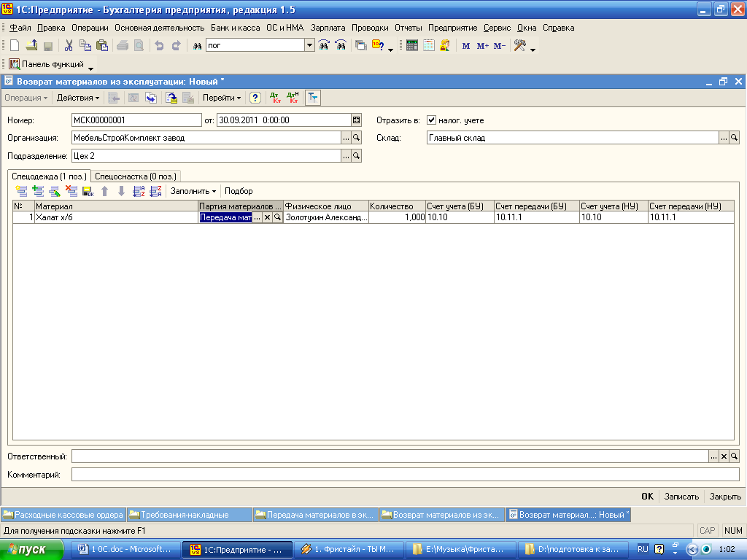Open the Calculator icon in main toolbar
Image resolution: width=747 pixels, height=560 pixels.
[412, 46]
